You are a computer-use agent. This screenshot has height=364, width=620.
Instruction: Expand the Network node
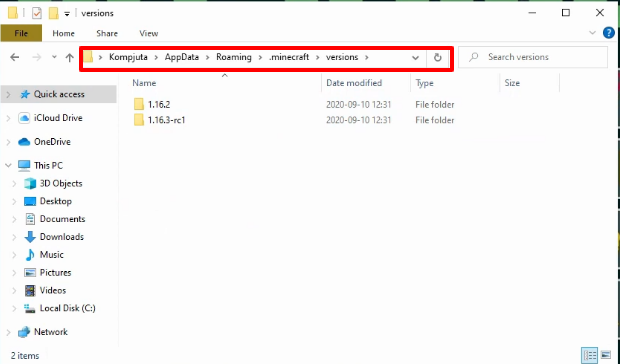point(8,332)
